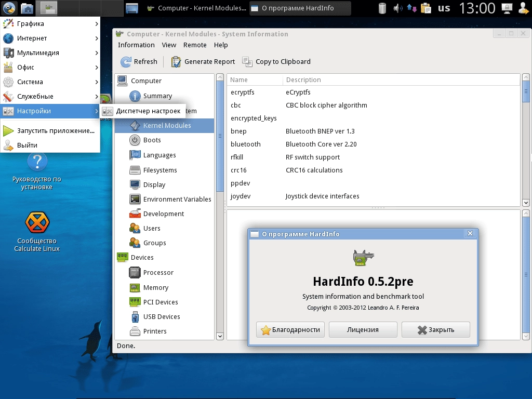Click module list scrollbar down arrow
532x399 pixels.
point(526,203)
